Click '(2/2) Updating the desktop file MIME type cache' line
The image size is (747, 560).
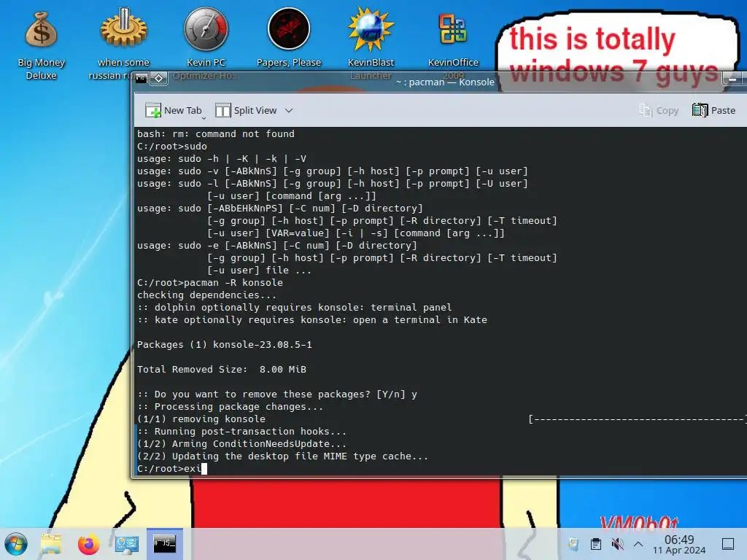[x=282, y=456]
